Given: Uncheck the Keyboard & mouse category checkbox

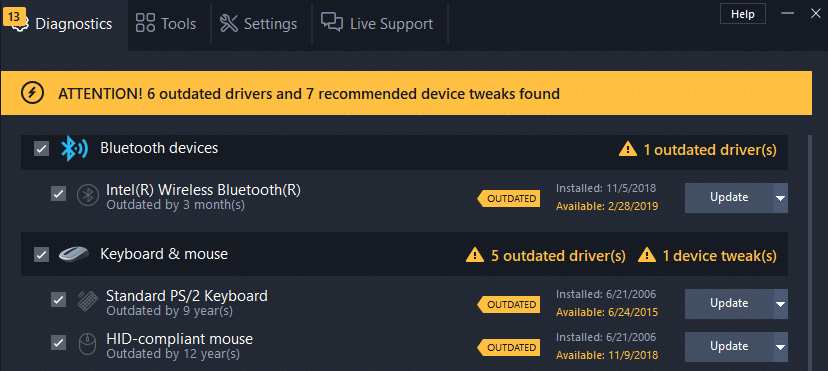Looking at the screenshot, I should 41,255.
